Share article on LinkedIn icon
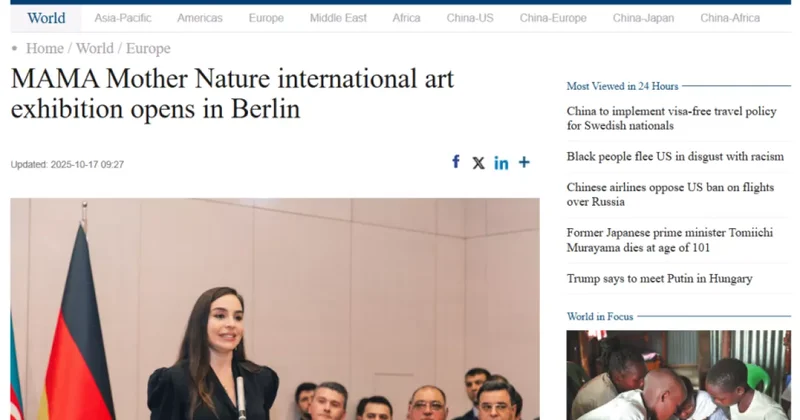The width and height of the screenshot is (800, 420). pyautogui.click(x=501, y=163)
